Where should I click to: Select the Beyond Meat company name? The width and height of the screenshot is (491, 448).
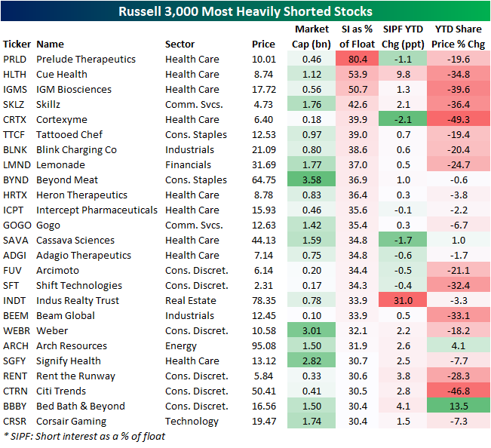coord(67,180)
